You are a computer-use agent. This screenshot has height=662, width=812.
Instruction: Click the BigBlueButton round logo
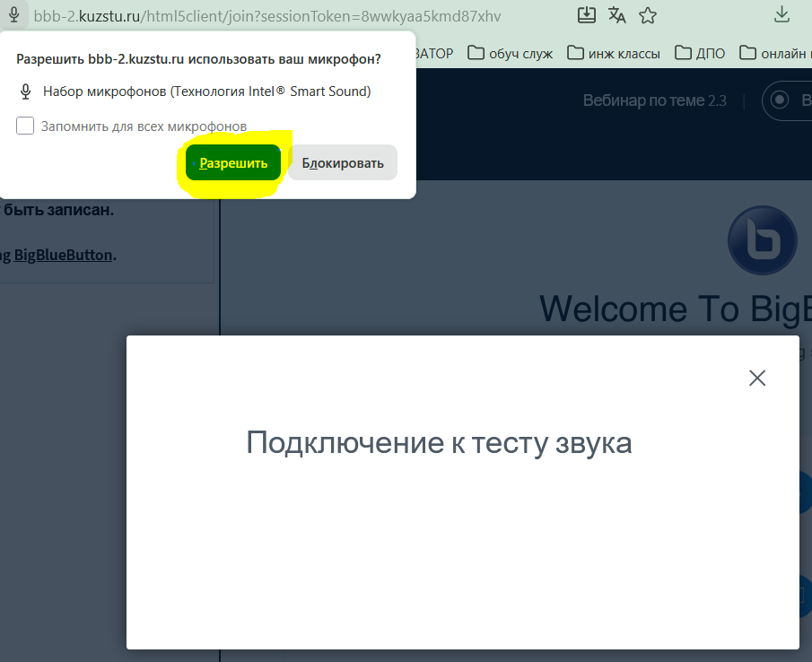coord(763,240)
